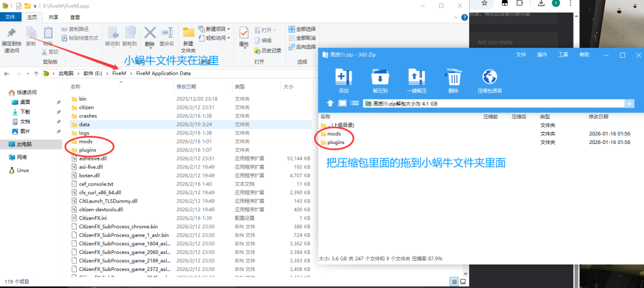
Task: Bookmark the page with Chrome's star icon
Action: pyautogui.click(x=484, y=3)
